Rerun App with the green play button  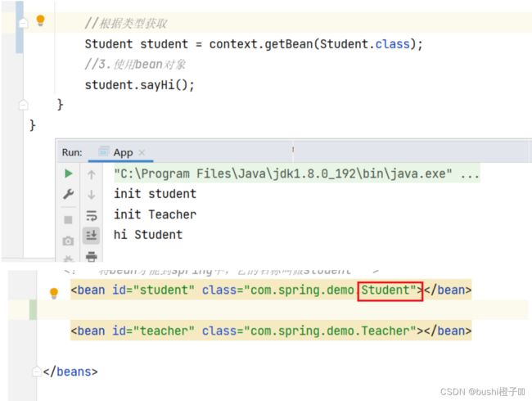click(69, 173)
